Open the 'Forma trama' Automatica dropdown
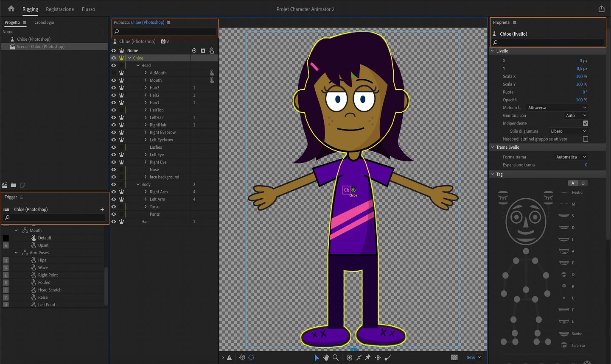611x364 pixels. click(571, 157)
